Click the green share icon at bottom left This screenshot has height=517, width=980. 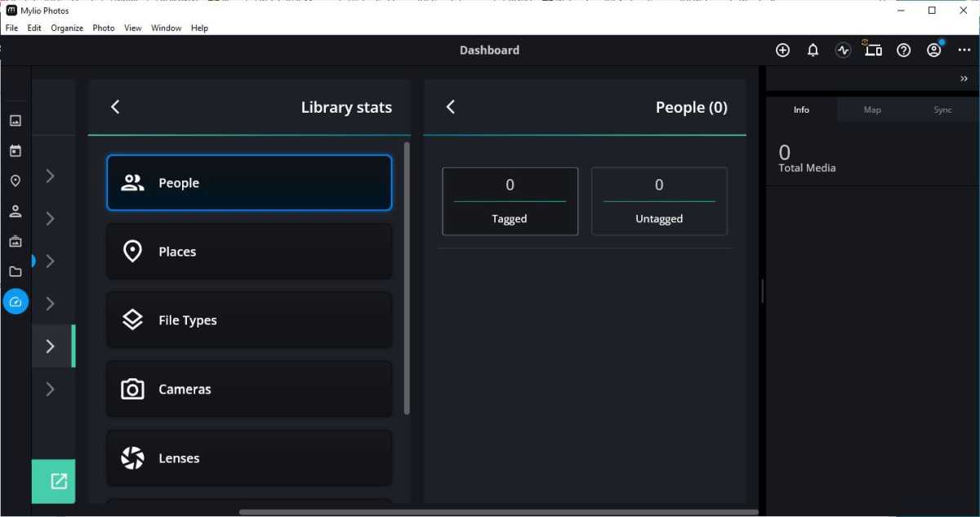(53, 481)
